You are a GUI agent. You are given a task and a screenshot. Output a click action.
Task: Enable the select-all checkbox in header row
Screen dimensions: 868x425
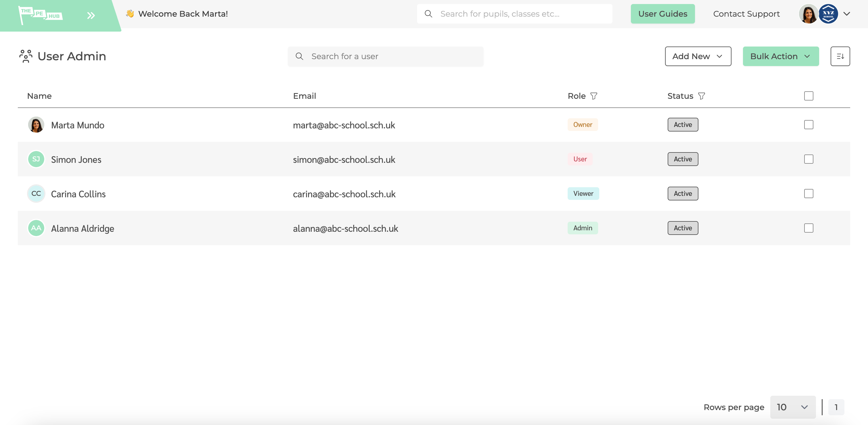[x=809, y=96]
